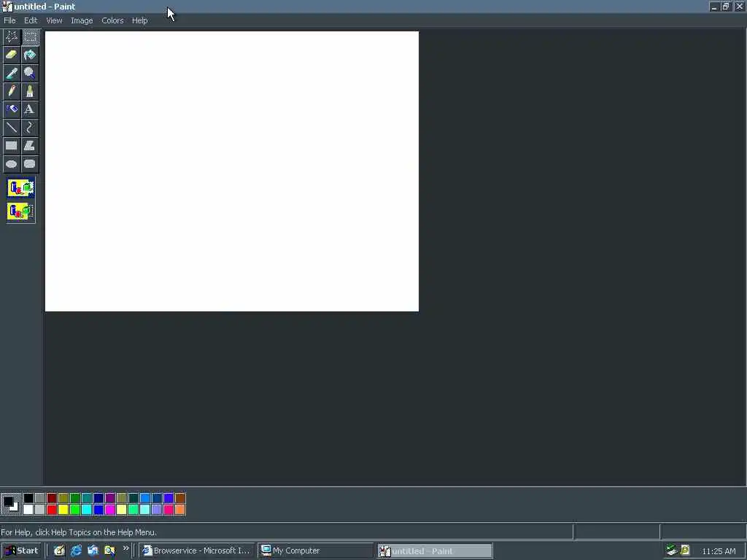Pick the Fill With Color bucket tool
This screenshot has height=560, width=747.
pyautogui.click(x=29, y=55)
